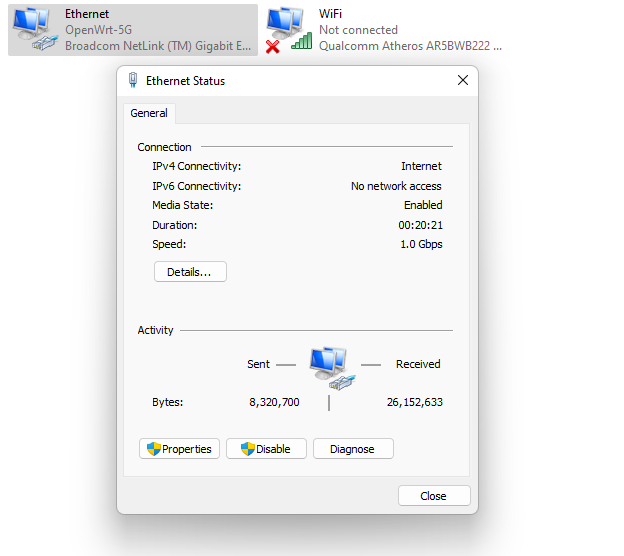Click the WiFi 'Not connected' status text
This screenshot has height=556, width=624.
358,30
